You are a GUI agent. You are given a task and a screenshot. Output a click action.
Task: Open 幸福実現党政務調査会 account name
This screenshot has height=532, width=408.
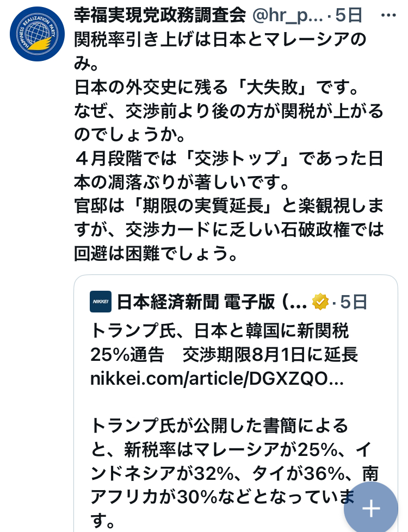click(x=160, y=15)
